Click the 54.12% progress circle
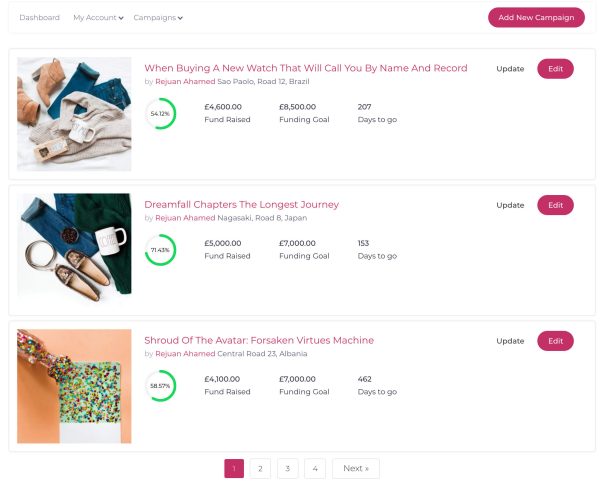Screen dimensions: 600x500 pos(160,113)
